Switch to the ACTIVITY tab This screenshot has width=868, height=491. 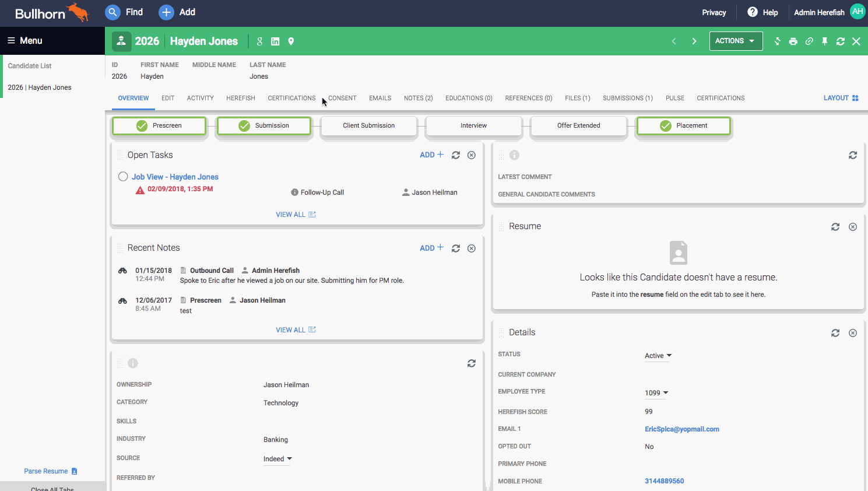201,98
